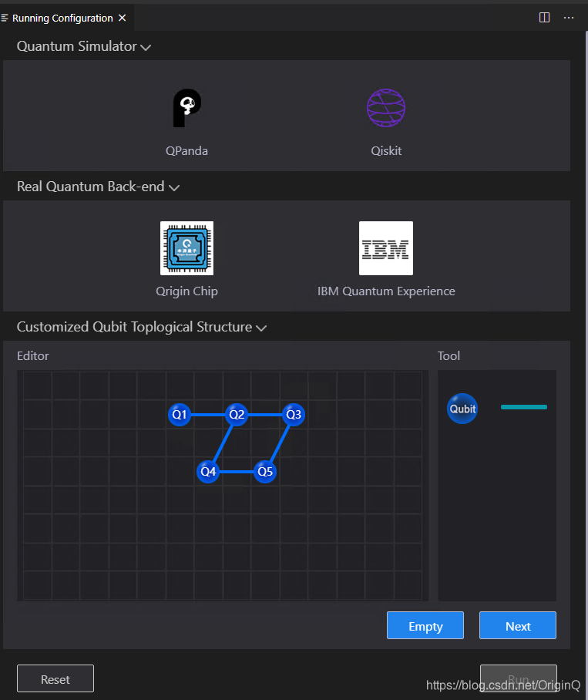Click the QPanda label text

point(187,151)
